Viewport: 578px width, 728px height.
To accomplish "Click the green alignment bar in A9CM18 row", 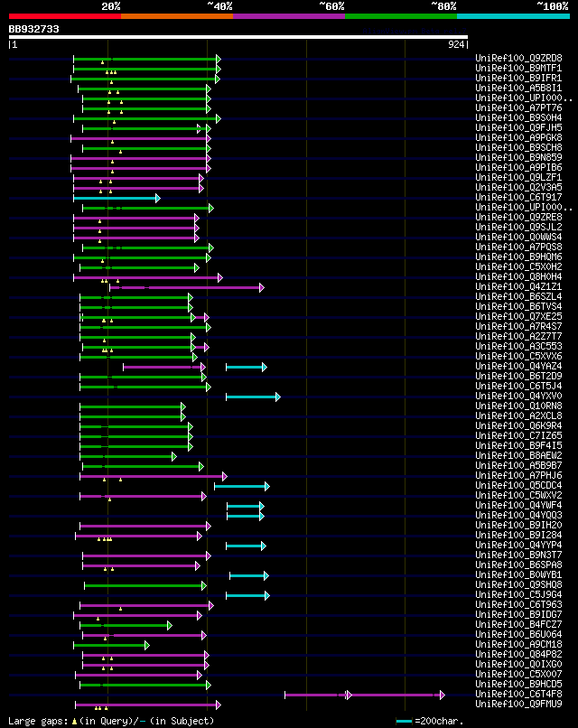I will click(111, 646).
